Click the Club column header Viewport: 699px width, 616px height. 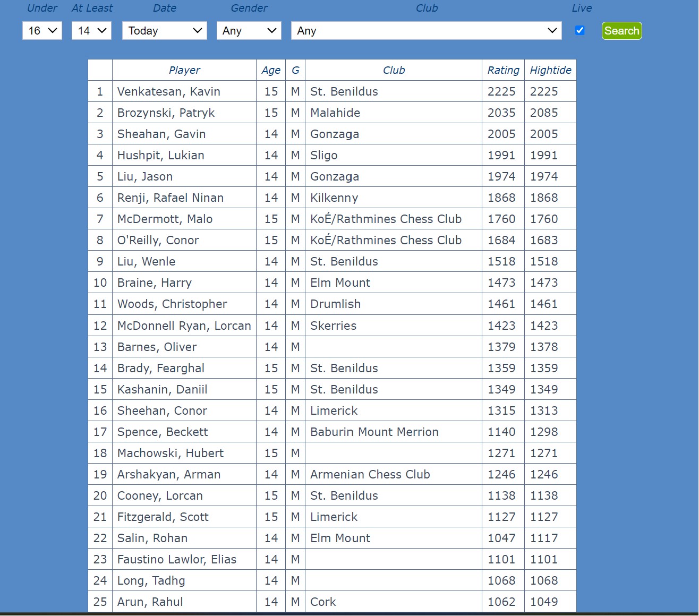pyautogui.click(x=393, y=70)
